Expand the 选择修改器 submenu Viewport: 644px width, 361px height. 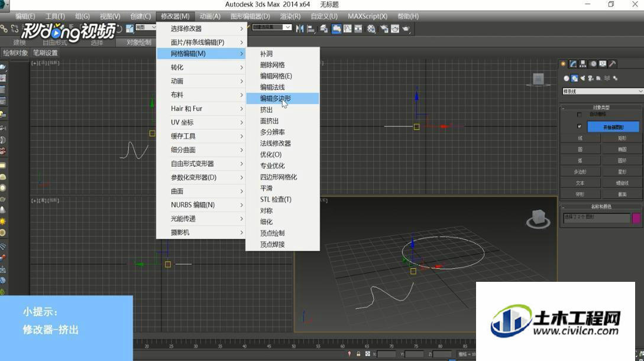coord(201,29)
